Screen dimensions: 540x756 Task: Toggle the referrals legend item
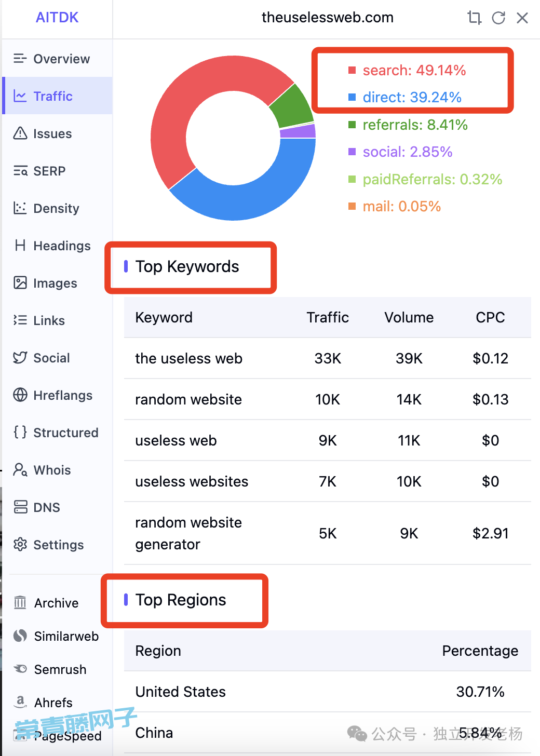(x=408, y=125)
